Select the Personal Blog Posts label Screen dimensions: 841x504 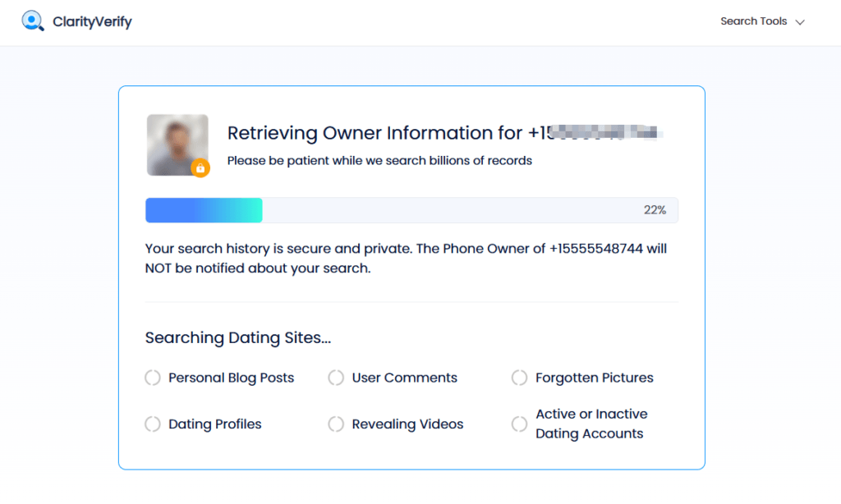point(231,378)
